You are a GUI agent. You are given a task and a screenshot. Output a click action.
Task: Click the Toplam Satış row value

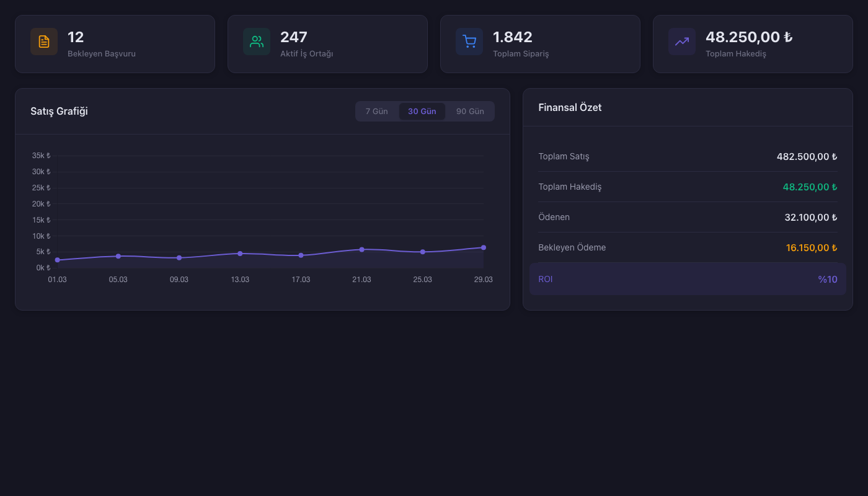click(806, 156)
